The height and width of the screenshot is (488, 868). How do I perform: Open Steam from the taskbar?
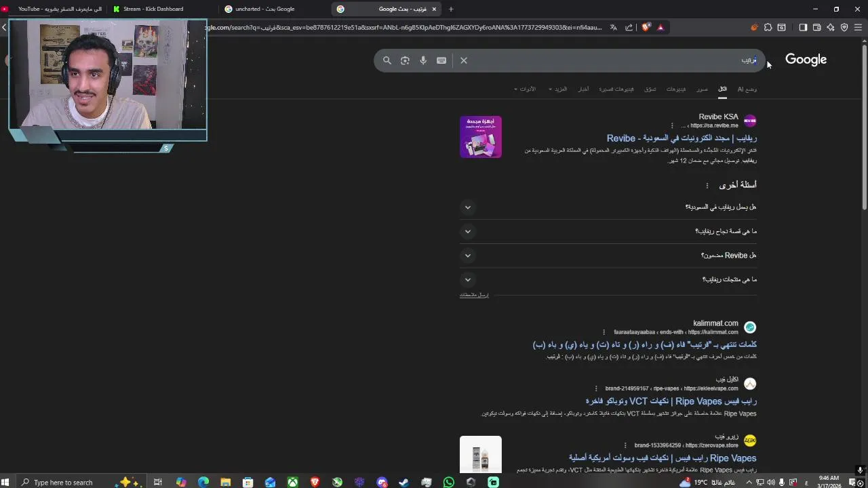pos(404,483)
